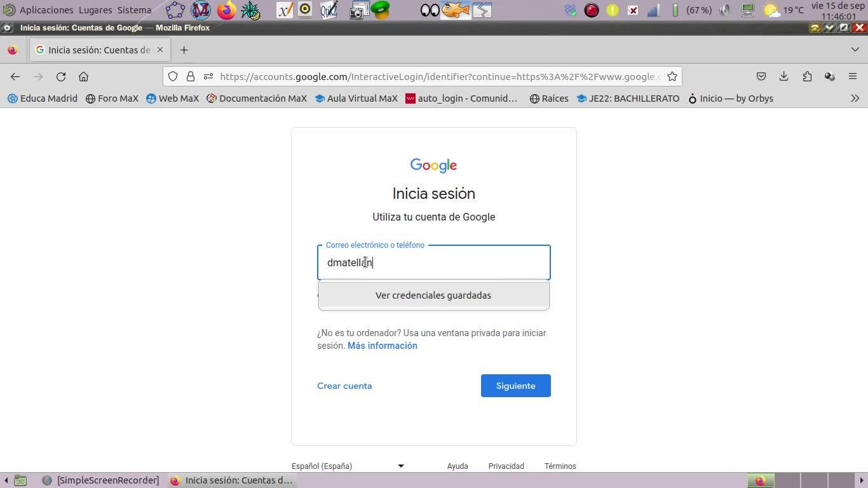Open the Aula Virtual MaX bookmark
Image resolution: width=868 pixels, height=488 pixels.
[x=356, y=98]
